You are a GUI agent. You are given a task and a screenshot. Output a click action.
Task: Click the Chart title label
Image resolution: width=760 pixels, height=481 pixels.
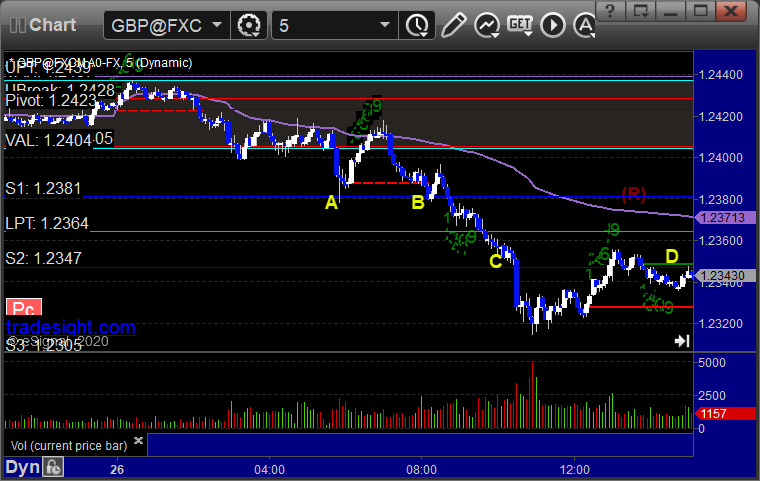point(52,25)
